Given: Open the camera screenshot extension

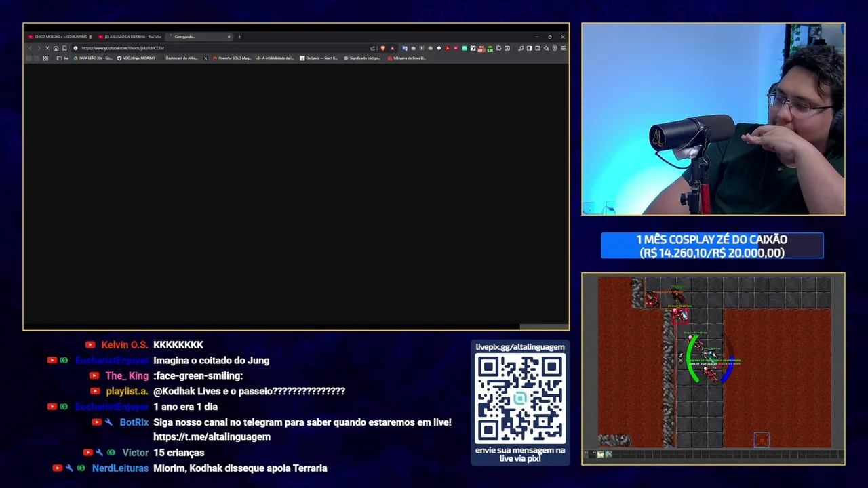Looking at the screenshot, I should tap(413, 48).
